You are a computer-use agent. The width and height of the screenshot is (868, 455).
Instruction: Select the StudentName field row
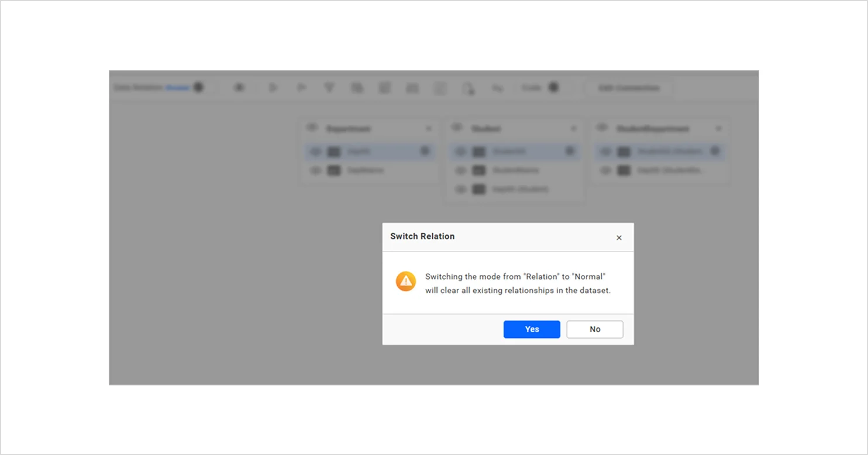[x=515, y=170]
